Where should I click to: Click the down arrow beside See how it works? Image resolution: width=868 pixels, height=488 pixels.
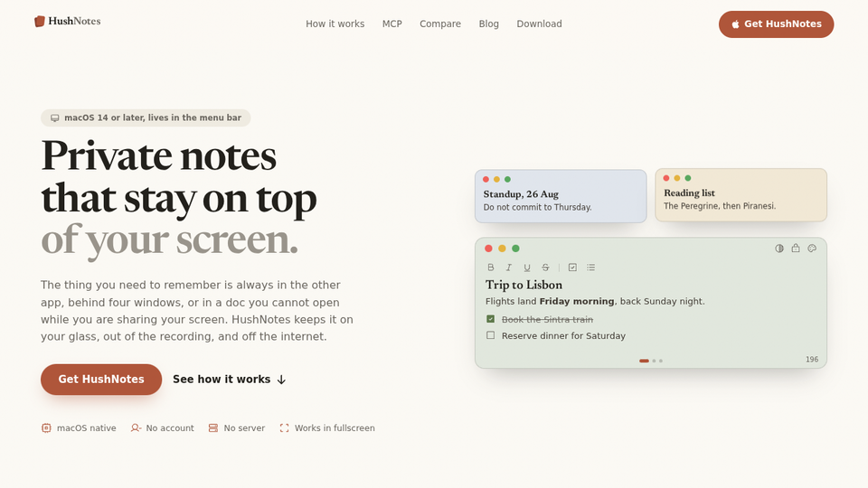coord(281,380)
